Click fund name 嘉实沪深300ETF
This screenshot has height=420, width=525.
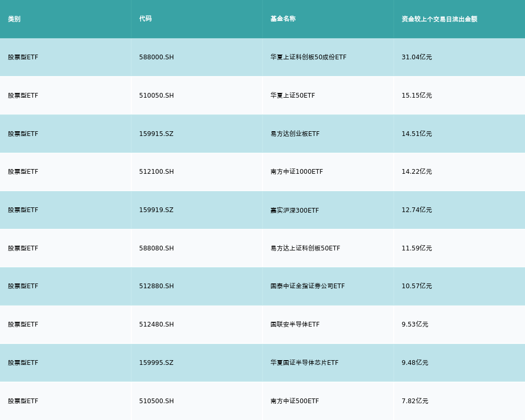(x=295, y=211)
